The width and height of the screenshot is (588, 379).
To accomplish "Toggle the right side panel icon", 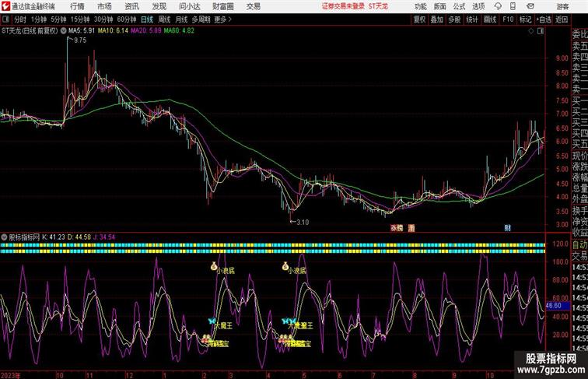I will (x=541, y=31).
